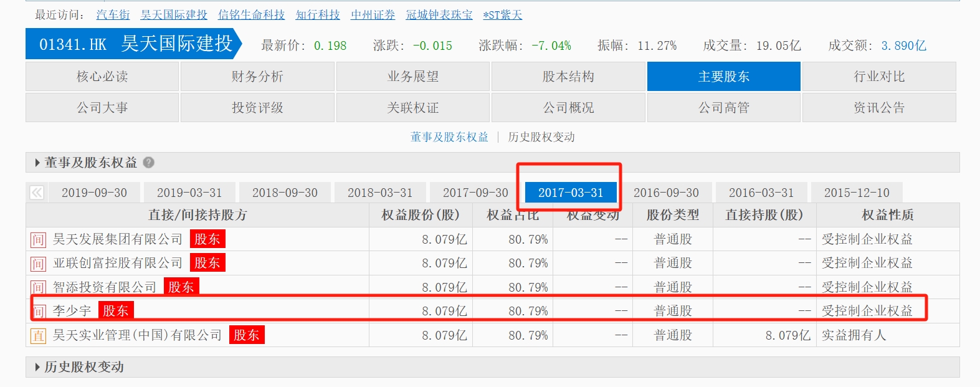Click shareholder name 智添投资有限公司
This screenshot has height=387, width=980.
coord(105,287)
